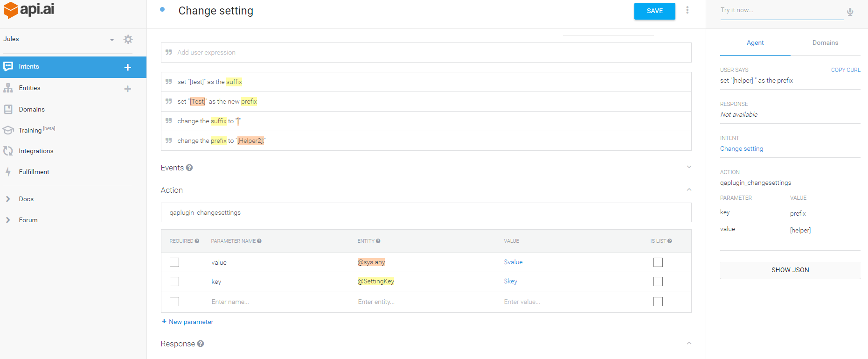Mark the key parameter as required
The image size is (868, 359).
(174, 282)
